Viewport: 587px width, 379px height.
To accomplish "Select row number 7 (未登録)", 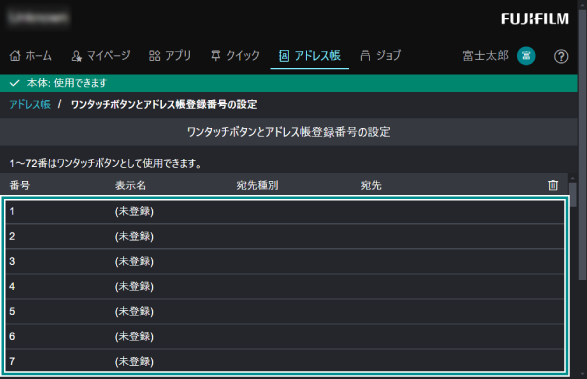I will coord(285,361).
